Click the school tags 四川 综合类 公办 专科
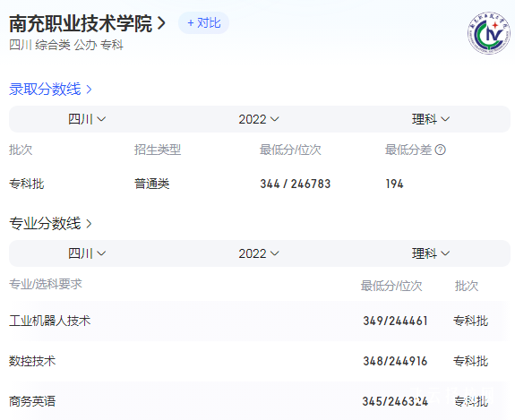 tap(66, 45)
